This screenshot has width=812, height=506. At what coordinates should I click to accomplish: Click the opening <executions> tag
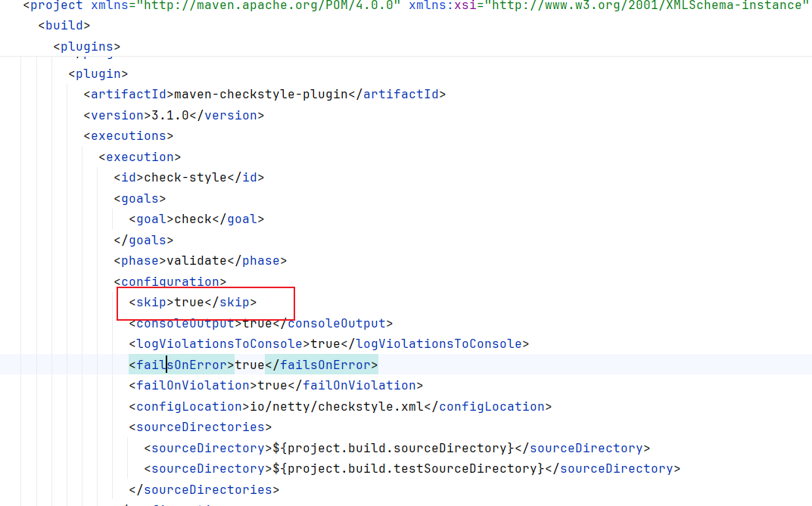(x=128, y=136)
